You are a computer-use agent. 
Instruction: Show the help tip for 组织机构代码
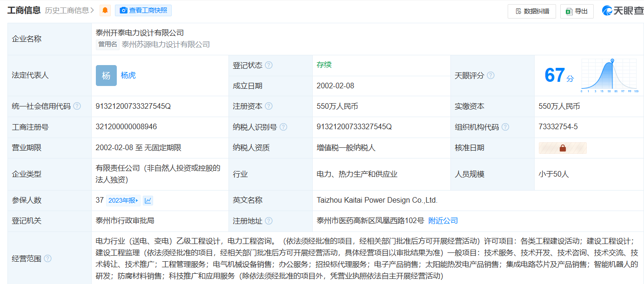(x=505, y=127)
